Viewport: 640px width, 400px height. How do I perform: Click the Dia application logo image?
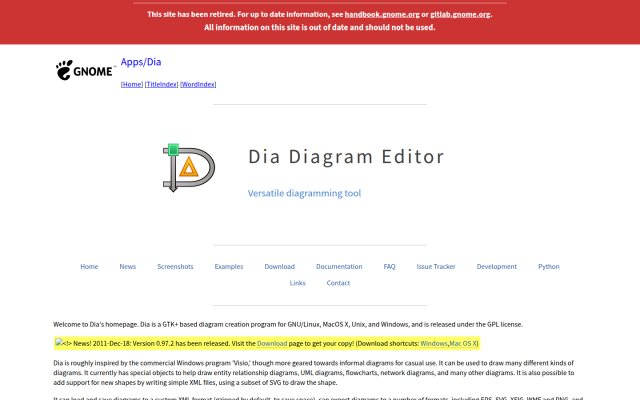(x=189, y=167)
